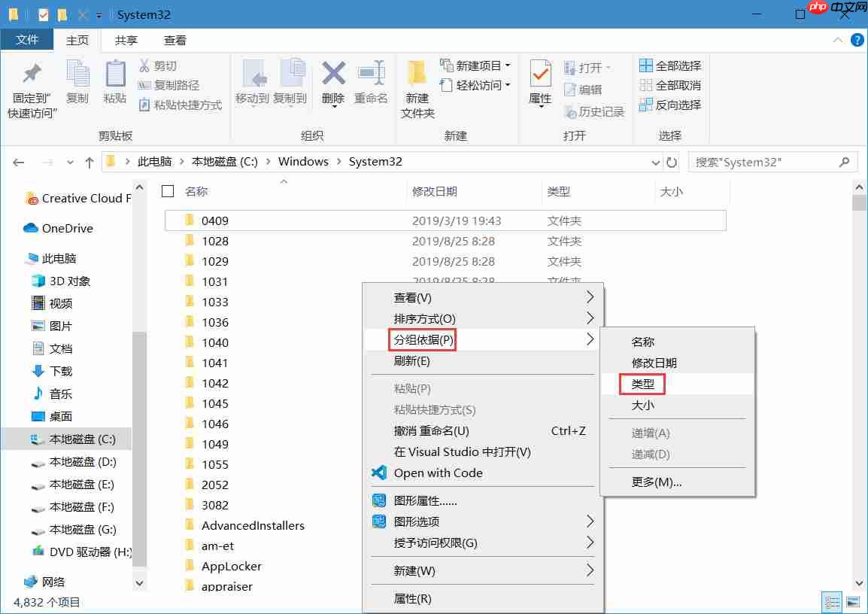Open the 新建项目 dropdown arrow
Viewport: 868px width, 614px height.
[507, 66]
